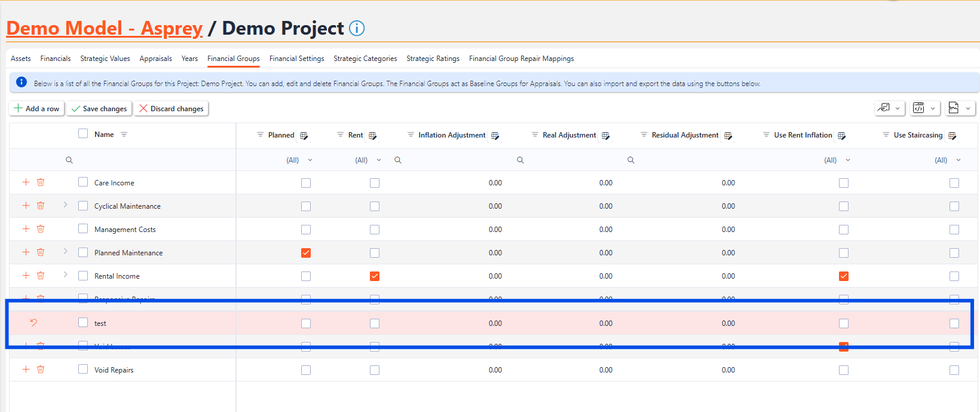
Task: Open the code window toolbar dropdown
Action: pyautogui.click(x=925, y=108)
